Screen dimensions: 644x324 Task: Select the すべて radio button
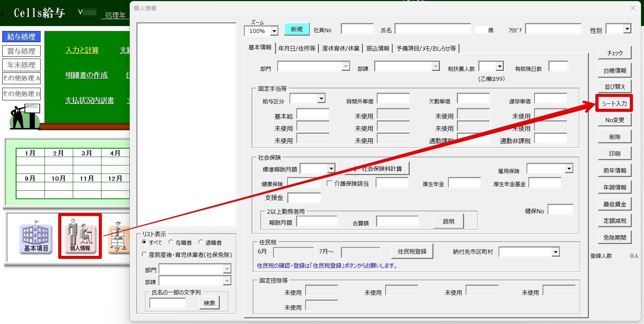[x=144, y=242]
